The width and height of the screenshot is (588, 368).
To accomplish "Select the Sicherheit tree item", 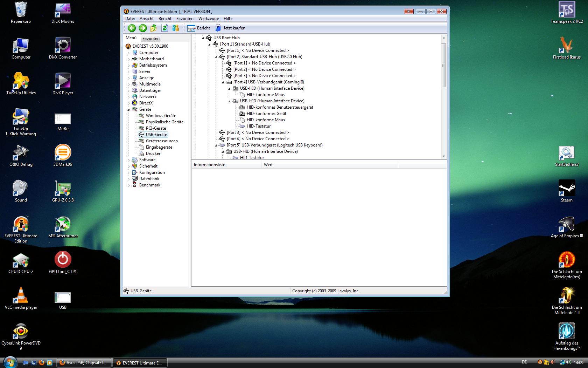I will coord(148,166).
